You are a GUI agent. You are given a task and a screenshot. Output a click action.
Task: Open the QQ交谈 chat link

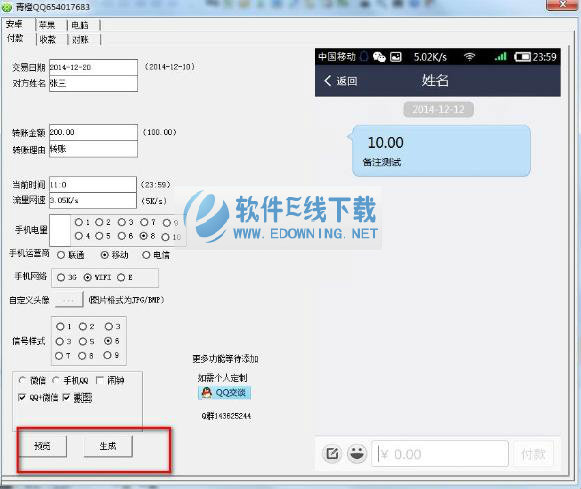point(225,393)
